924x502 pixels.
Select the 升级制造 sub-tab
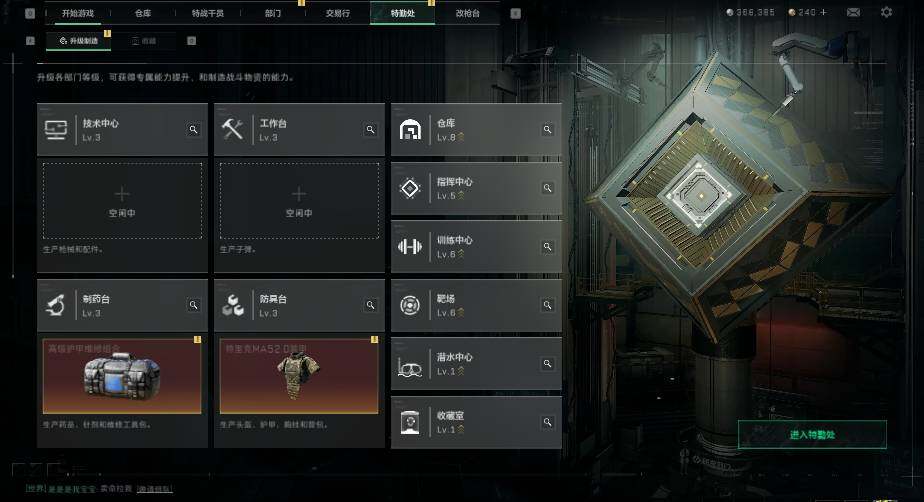pos(78,41)
